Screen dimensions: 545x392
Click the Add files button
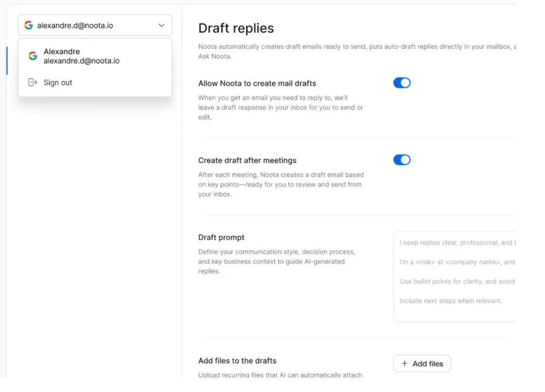[x=422, y=364]
